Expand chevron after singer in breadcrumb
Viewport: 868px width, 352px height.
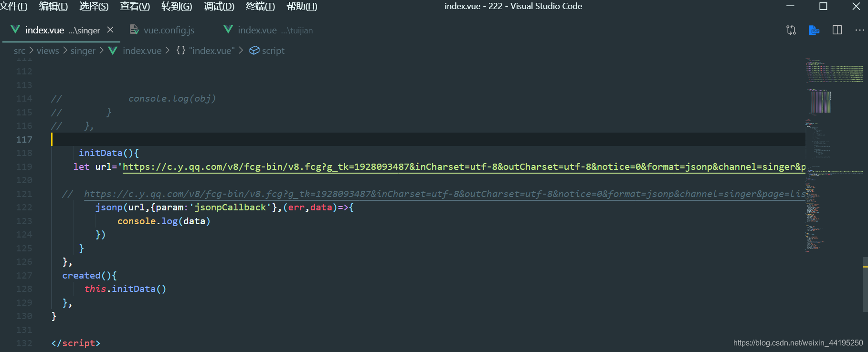[101, 50]
